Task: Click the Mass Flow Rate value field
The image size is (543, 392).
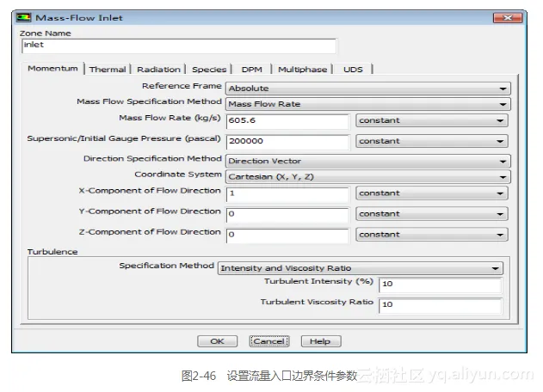Action: 287,120
